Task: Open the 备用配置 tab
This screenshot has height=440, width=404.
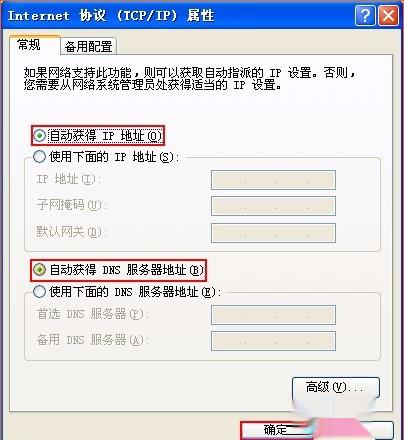Action: (x=88, y=46)
